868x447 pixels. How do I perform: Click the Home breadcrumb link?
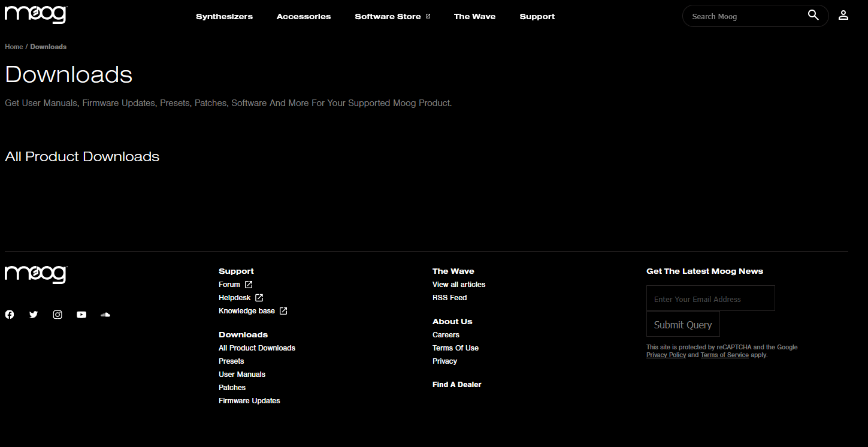tap(14, 47)
